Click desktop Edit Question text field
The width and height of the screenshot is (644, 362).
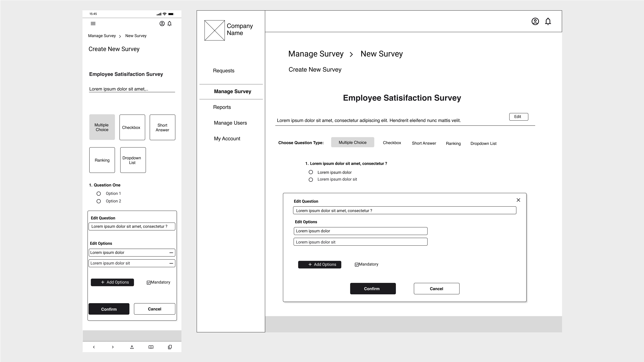pos(405,210)
